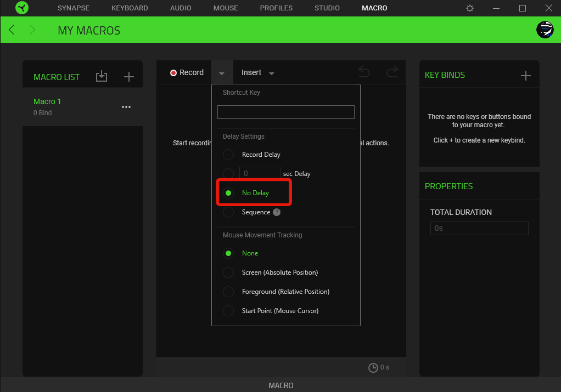The width and height of the screenshot is (561, 392).
Task: Open the profile avatar icon
Action: [x=545, y=30]
